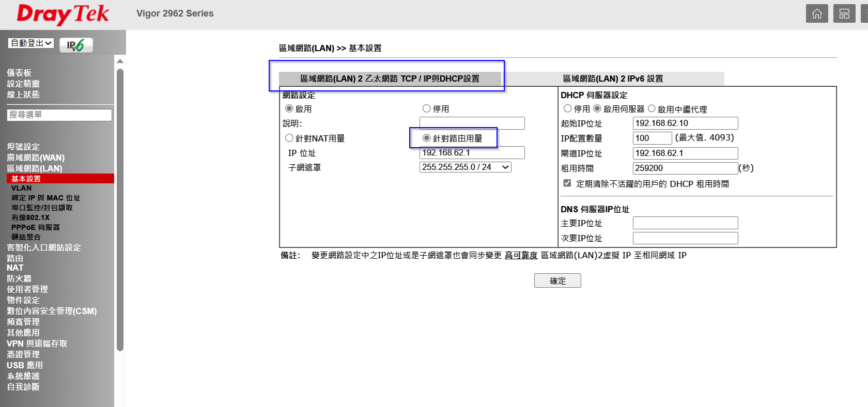Select the 停用 network radio button
This screenshot has height=407, width=868.
coord(427,109)
